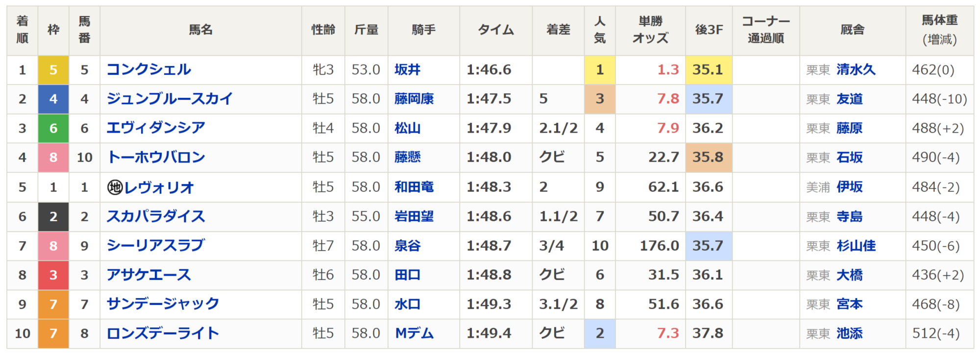This screenshot has width=980, height=355.
Task: Go to トーホウバロン horse profile
Action: coord(156,158)
